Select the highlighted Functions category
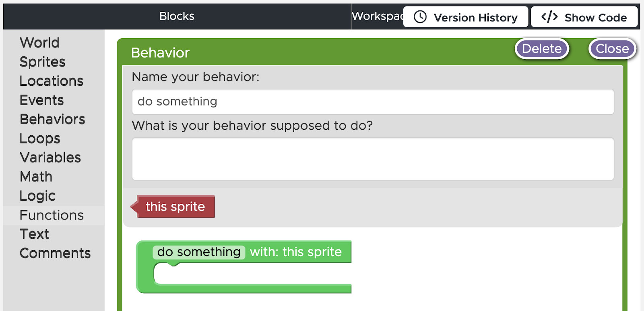 [52, 215]
